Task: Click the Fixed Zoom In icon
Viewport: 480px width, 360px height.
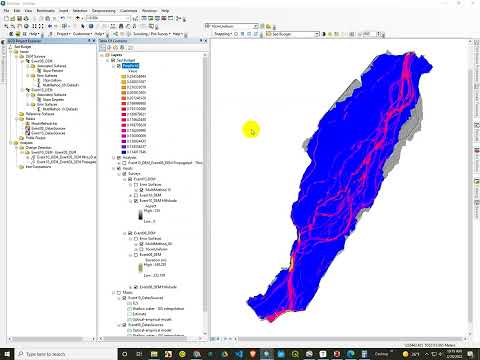Action: [34, 26]
